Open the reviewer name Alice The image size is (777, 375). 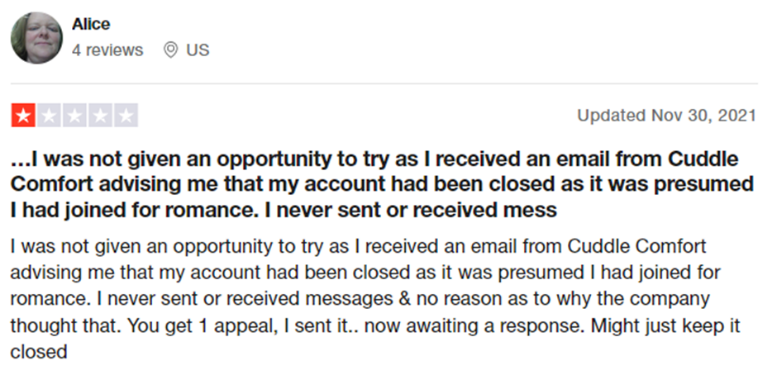pos(91,24)
